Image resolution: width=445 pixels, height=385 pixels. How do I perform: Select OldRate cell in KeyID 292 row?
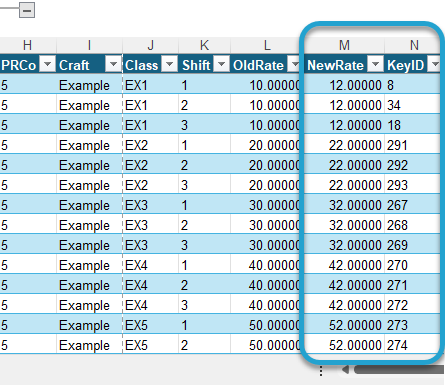[267, 164]
